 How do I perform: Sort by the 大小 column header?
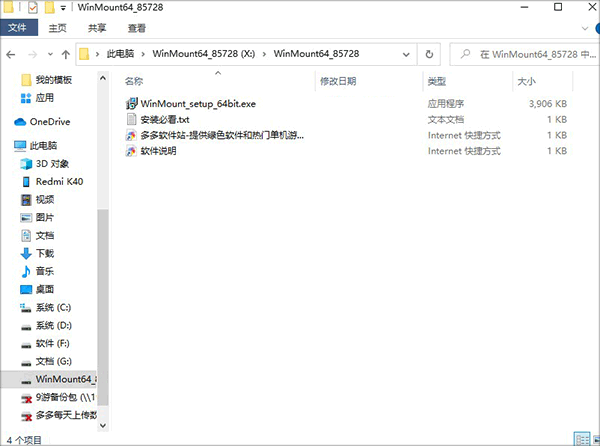526,81
